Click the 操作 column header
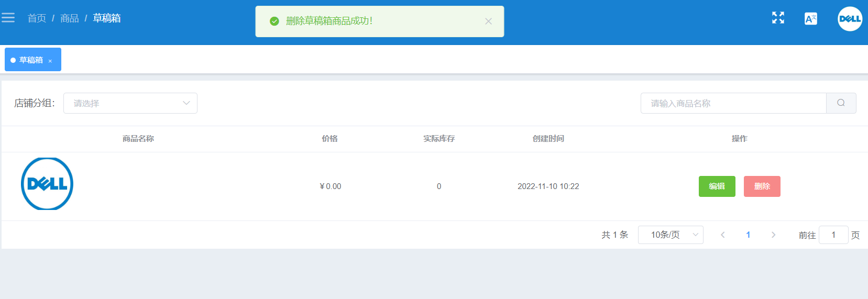 point(740,139)
